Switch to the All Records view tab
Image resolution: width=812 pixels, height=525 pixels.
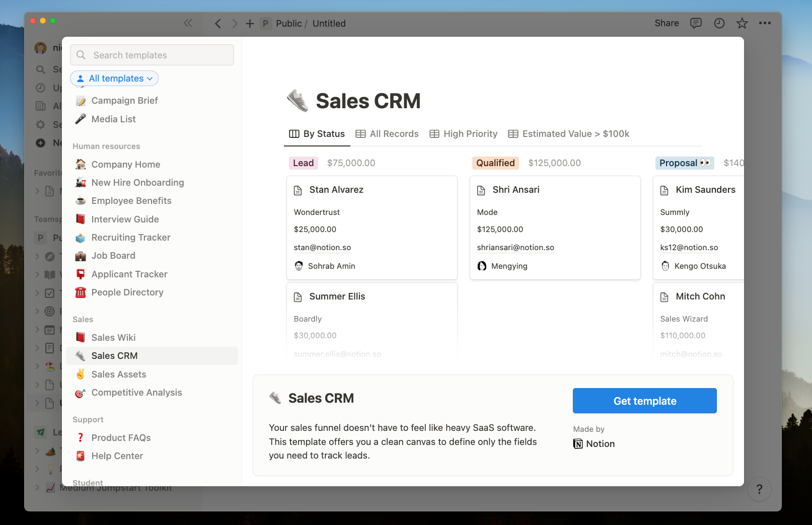[387, 134]
